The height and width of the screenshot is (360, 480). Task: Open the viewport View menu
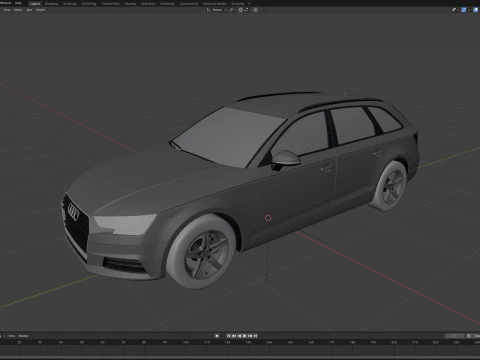coord(7,10)
